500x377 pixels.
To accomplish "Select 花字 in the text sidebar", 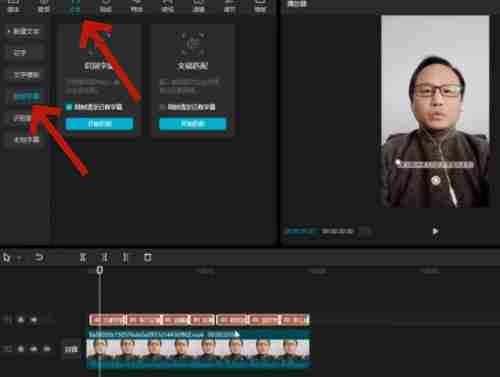I will [24, 53].
